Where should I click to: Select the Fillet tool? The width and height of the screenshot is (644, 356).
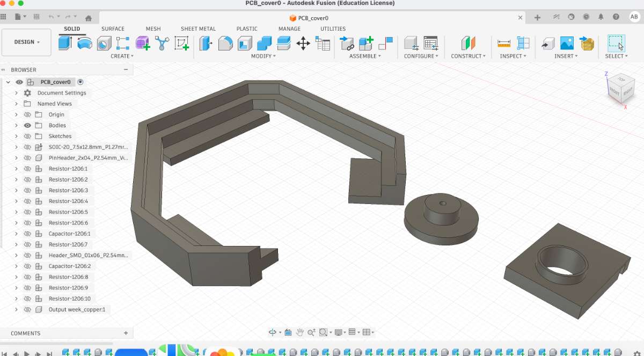click(225, 43)
